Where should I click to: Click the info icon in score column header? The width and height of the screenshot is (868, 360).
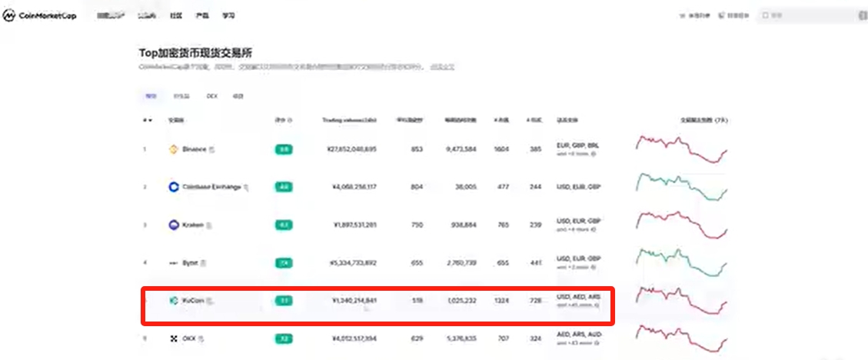click(290, 120)
